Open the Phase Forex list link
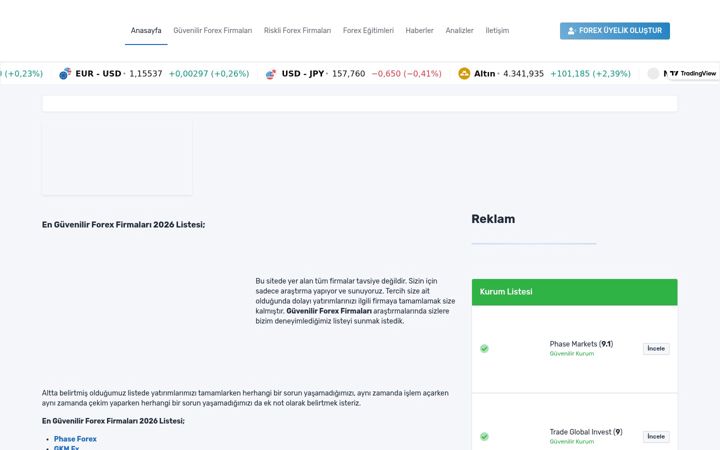 point(75,439)
